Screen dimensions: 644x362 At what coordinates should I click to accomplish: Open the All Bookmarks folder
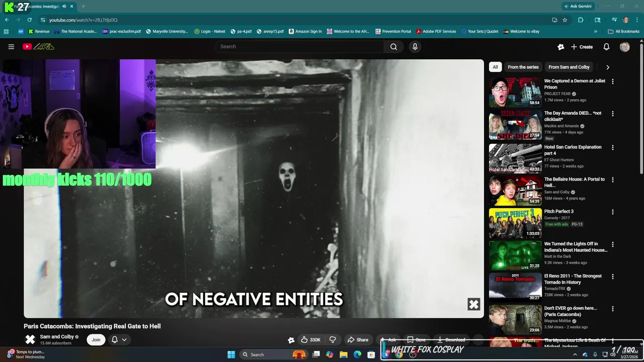(x=623, y=31)
